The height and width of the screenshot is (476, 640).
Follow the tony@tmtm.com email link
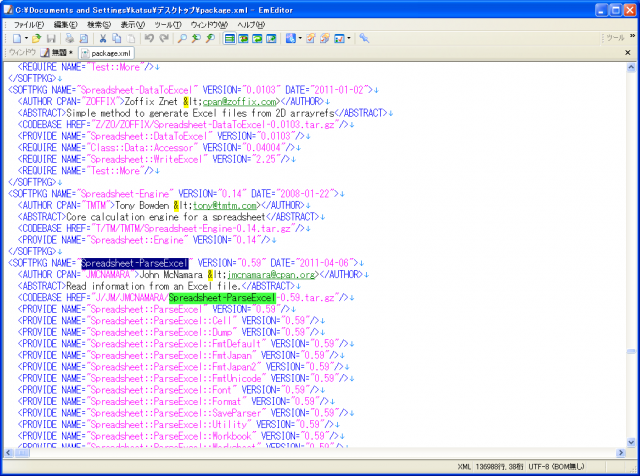tap(224, 205)
